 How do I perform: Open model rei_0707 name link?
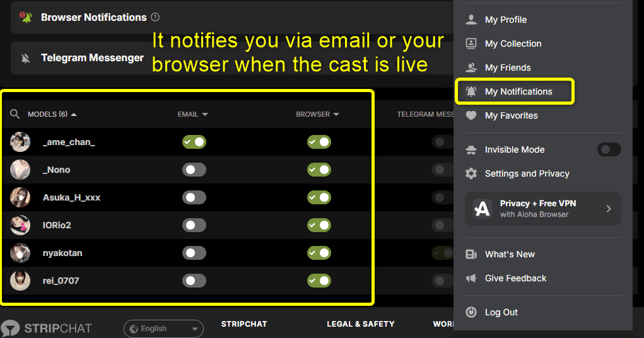[x=61, y=281]
